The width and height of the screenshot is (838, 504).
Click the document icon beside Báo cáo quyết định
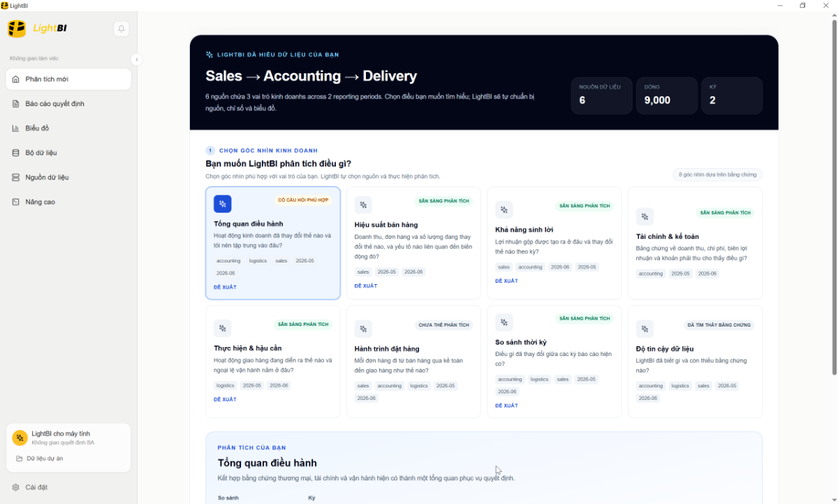[16, 104]
